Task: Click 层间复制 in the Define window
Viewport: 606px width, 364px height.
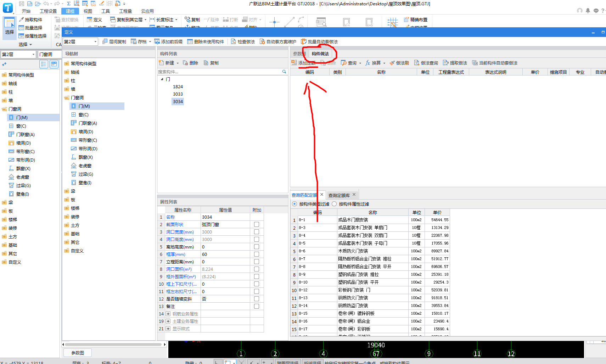Action: (114, 41)
